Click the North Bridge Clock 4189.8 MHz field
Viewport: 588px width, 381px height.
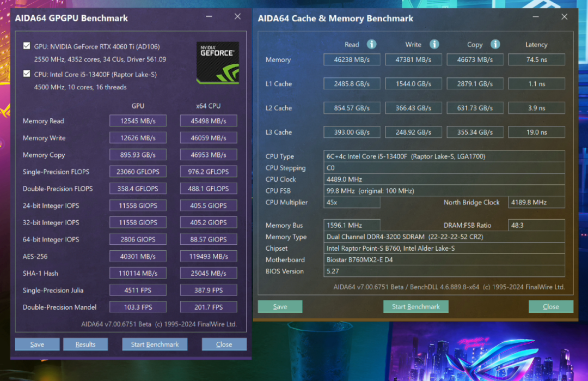[537, 202]
